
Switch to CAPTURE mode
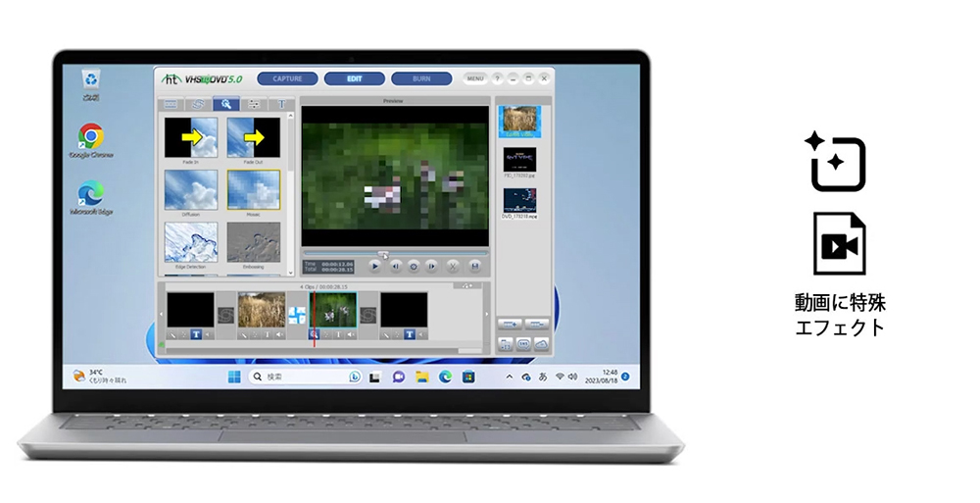click(287, 78)
